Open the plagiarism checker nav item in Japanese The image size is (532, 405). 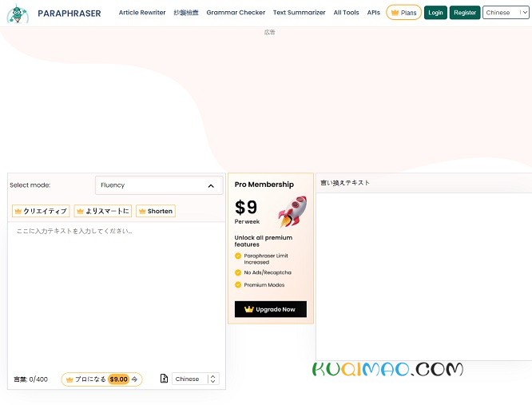pyautogui.click(x=186, y=13)
